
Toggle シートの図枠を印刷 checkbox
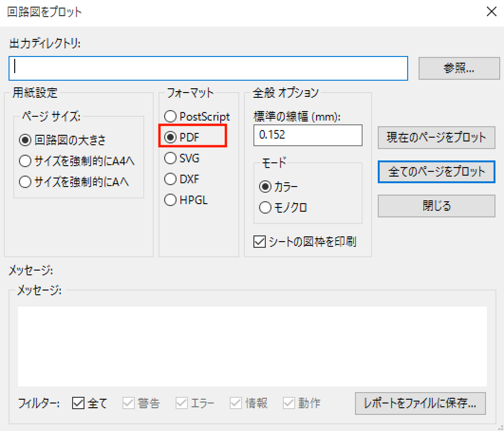259,242
